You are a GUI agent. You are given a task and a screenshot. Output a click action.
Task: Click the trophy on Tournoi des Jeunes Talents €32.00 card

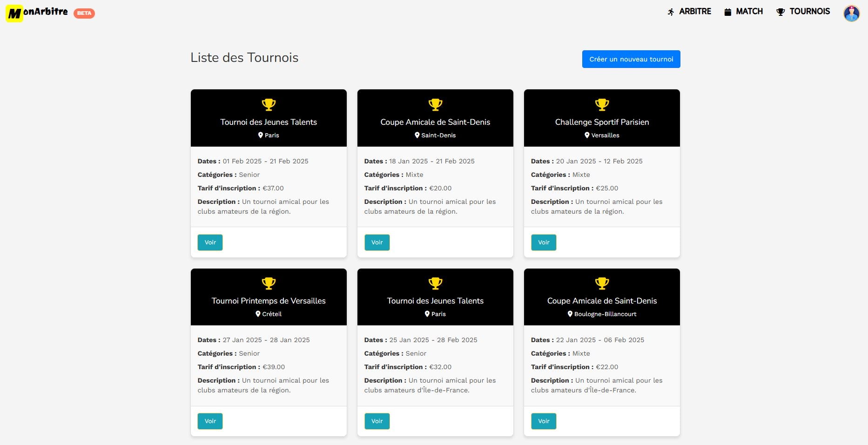click(x=435, y=283)
